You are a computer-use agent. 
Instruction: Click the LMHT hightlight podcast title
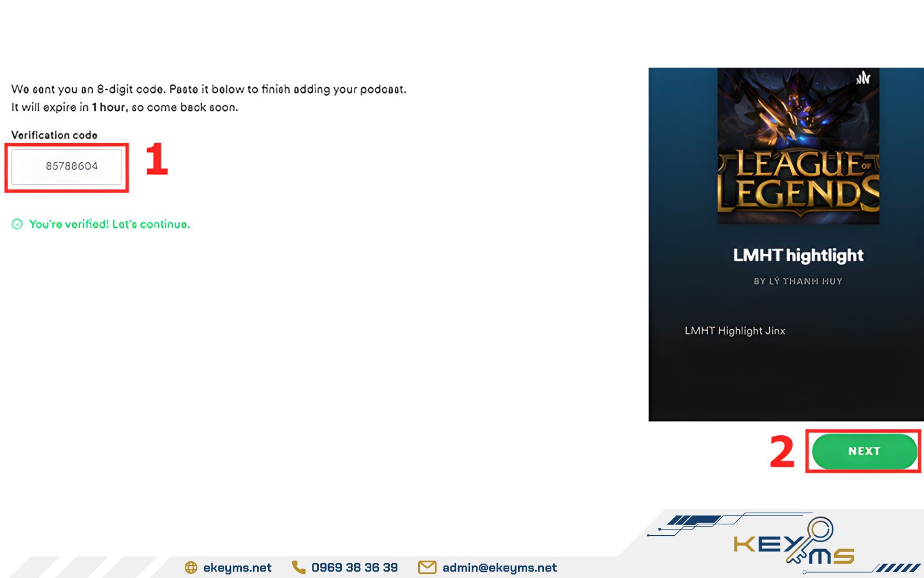[x=798, y=255]
